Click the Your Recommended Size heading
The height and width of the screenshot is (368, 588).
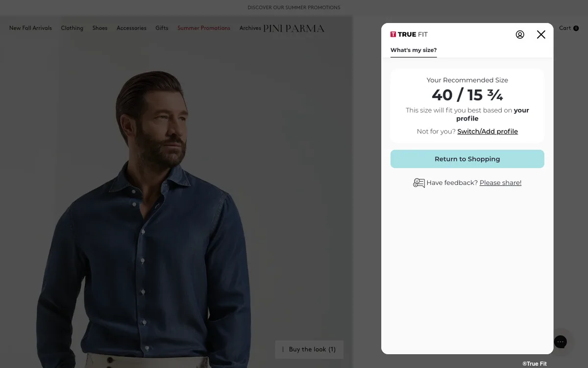(467, 80)
